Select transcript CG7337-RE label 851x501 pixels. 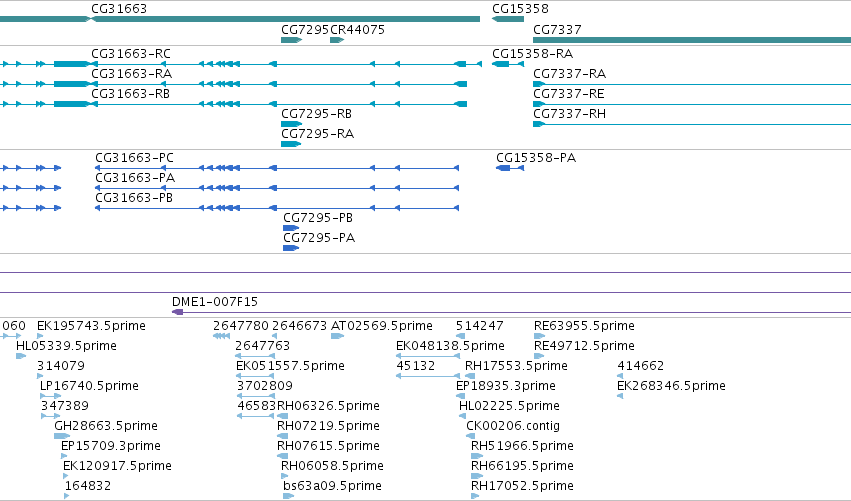568,94
